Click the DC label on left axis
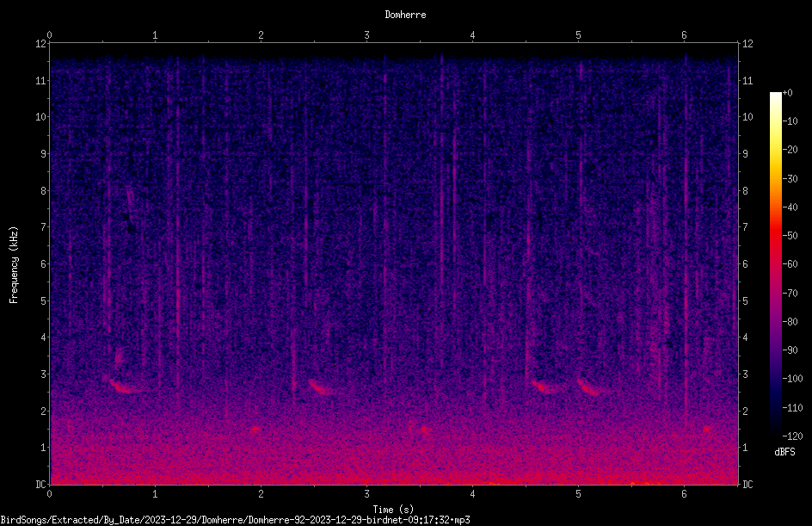812x526 pixels. [40, 484]
